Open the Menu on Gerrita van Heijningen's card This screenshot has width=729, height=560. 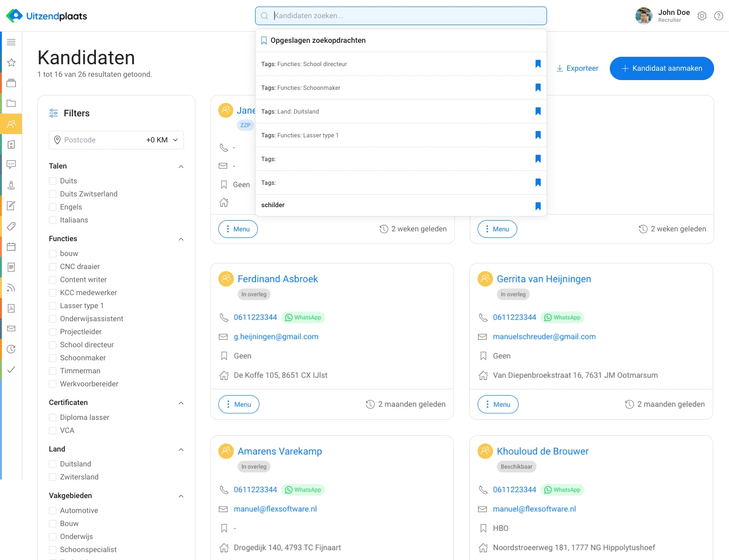click(498, 404)
